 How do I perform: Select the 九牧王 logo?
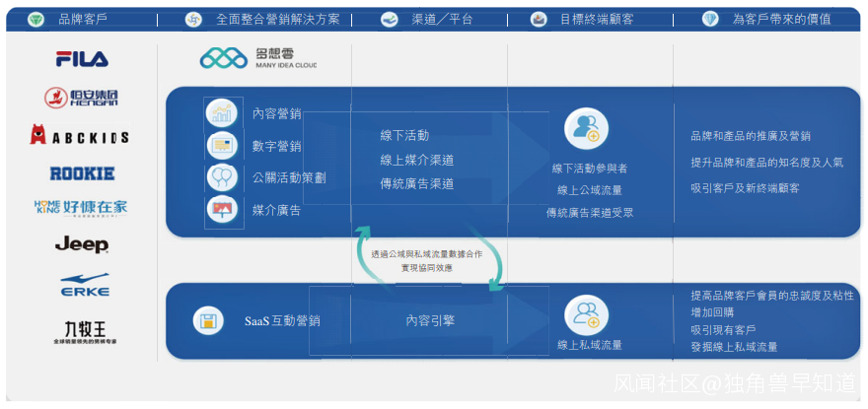(85, 333)
